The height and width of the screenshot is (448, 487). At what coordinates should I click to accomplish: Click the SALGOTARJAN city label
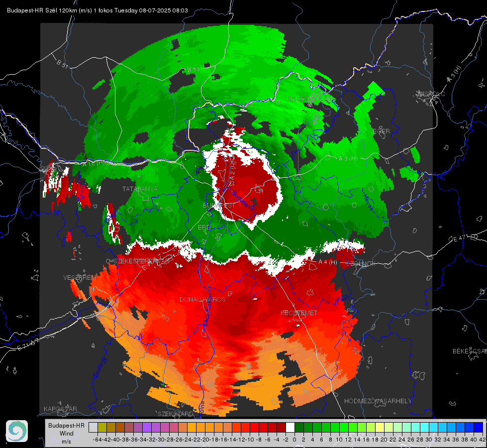(310, 99)
